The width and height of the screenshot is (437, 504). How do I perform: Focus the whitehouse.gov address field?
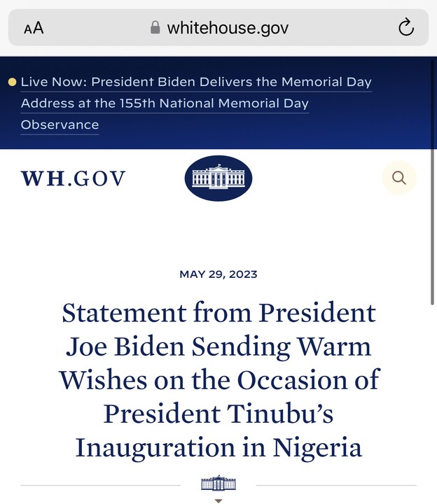click(228, 28)
